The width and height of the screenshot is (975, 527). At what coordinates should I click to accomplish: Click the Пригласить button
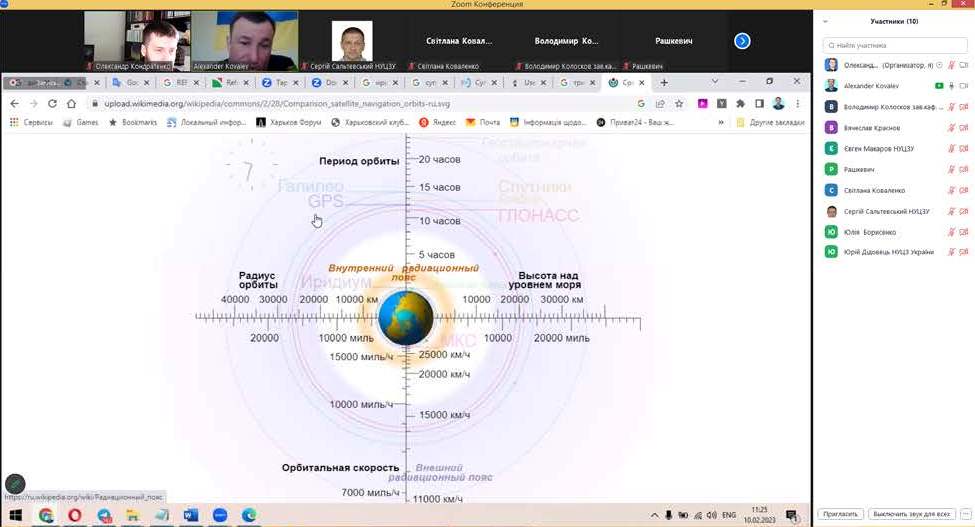[840, 514]
